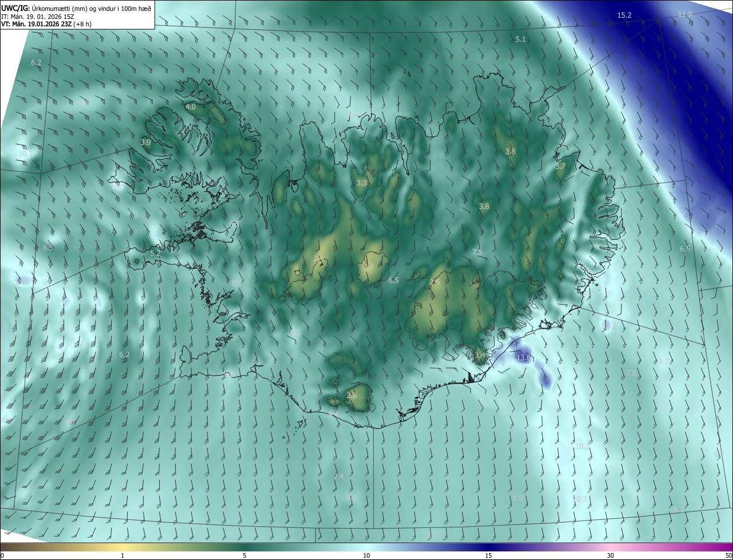Image resolution: width=733 pixels, height=560 pixels.
Task: Click the 15.2 value in the dark blue area
Action: click(x=624, y=15)
